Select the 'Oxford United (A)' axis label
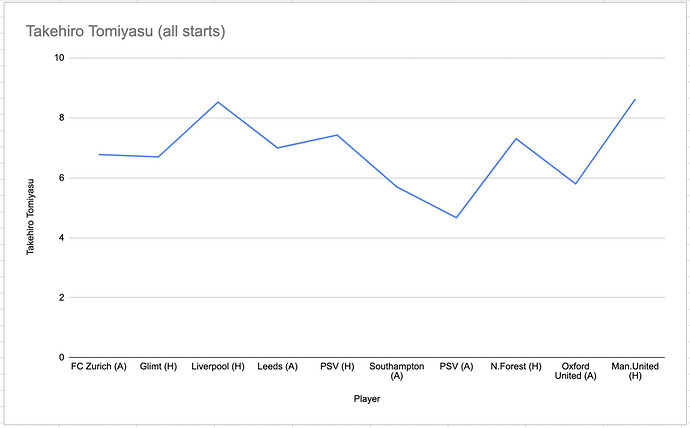This screenshot has height=428, width=690. click(575, 371)
